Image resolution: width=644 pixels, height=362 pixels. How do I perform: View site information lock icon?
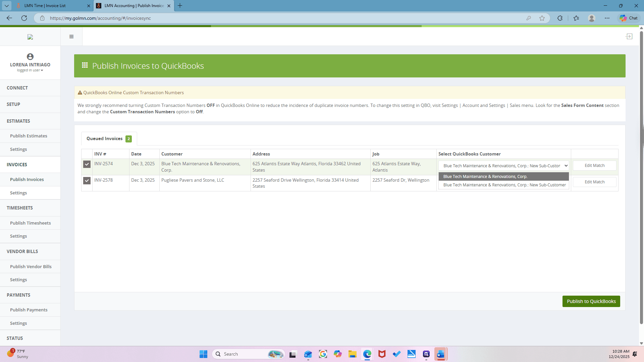click(42, 18)
